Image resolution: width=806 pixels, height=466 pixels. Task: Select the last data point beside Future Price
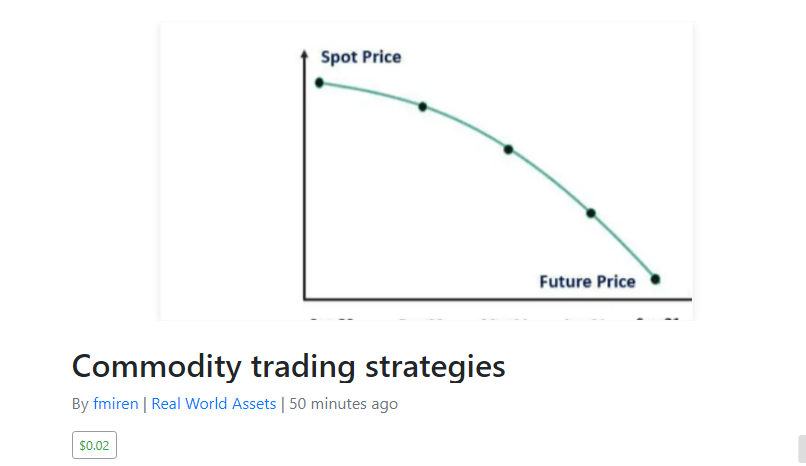point(655,279)
